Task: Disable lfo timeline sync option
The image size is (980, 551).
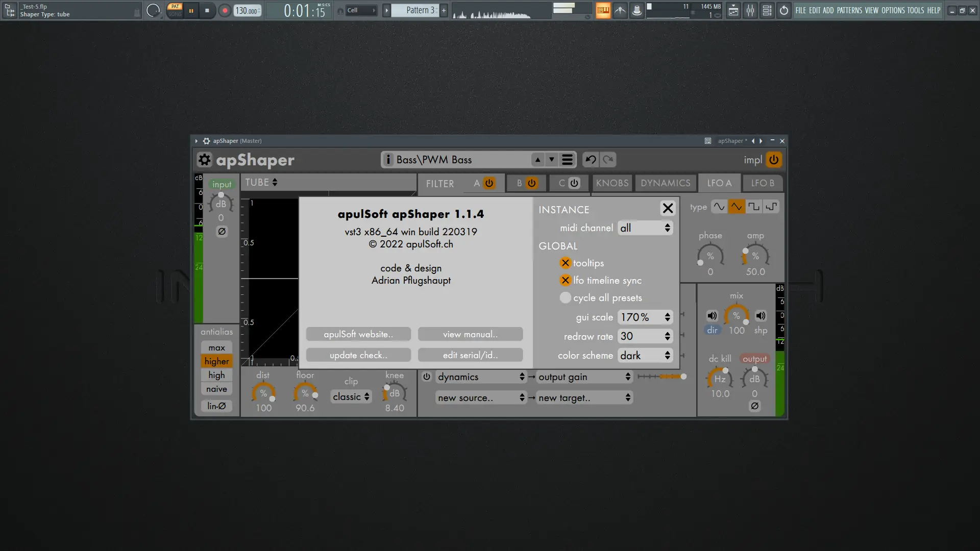Action: click(x=565, y=281)
